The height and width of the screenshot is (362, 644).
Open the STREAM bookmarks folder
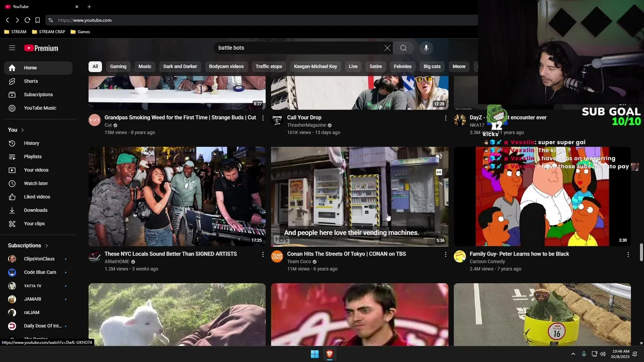point(15,32)
